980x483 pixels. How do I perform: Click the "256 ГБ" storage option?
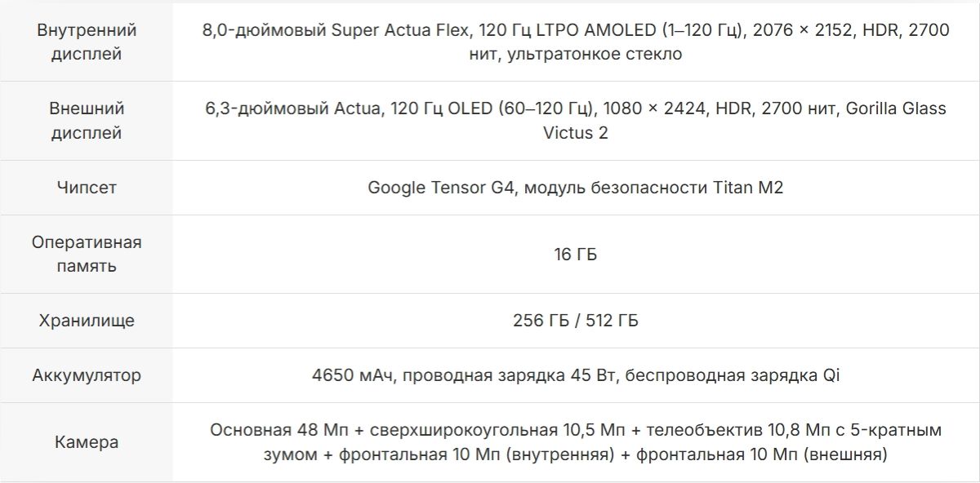541,321
